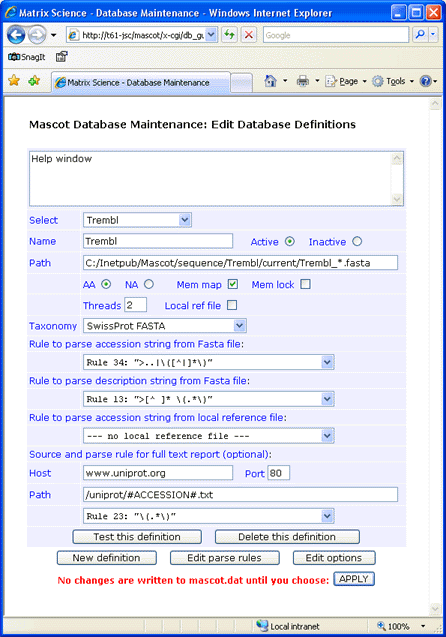Open the no local reference file dropdown
The width and height of the screenshot is (446, 637).
click(209, 436)
